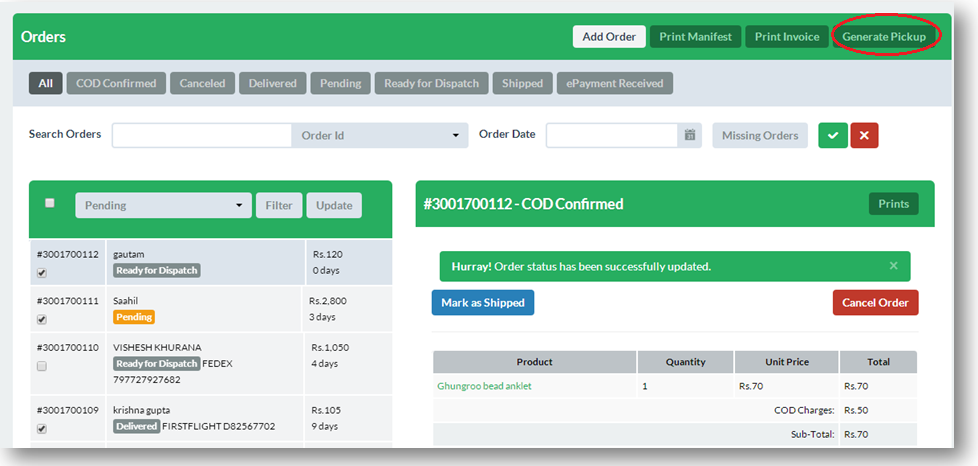Image resolution: width=978 pixels, height=466 pixels.
Task: Click the Add Order button
Action: [x=609, y=37]
